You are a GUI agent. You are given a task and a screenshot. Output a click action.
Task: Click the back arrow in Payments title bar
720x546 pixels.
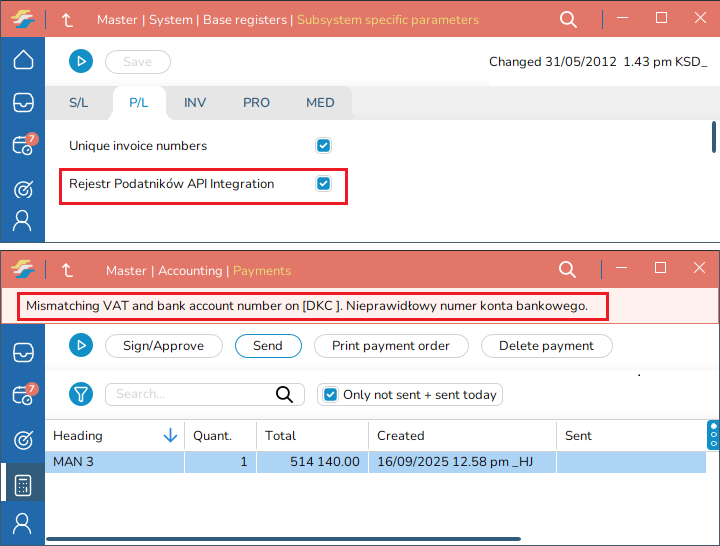point(67,270)
